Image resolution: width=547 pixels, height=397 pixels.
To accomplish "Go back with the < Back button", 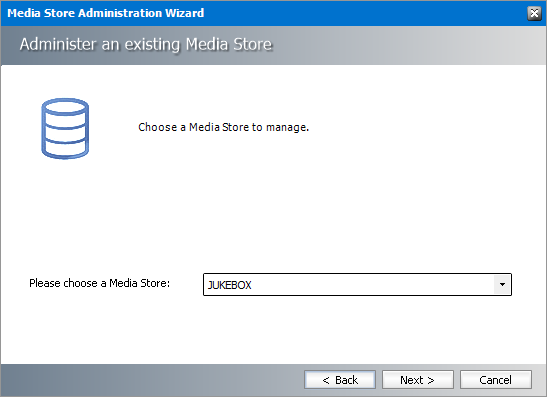I will pos(340,380).
